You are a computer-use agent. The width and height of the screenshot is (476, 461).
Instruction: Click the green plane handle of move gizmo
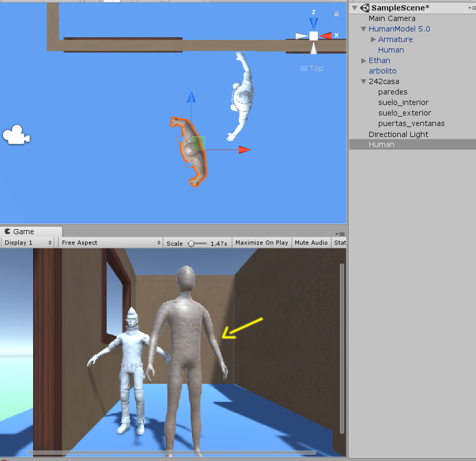198,143
